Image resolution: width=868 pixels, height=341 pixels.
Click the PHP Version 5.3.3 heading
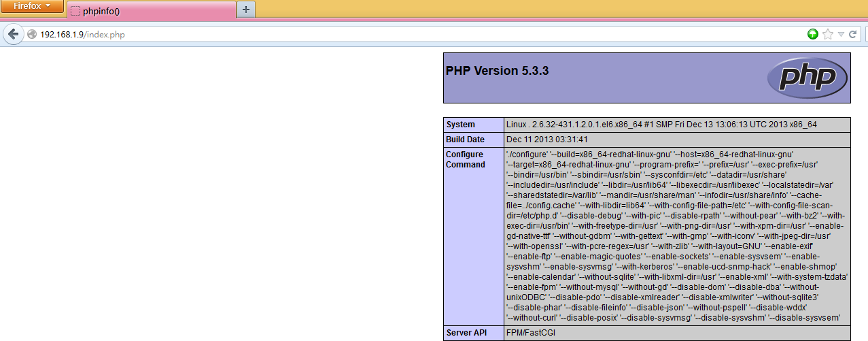(x=502, y=71)
